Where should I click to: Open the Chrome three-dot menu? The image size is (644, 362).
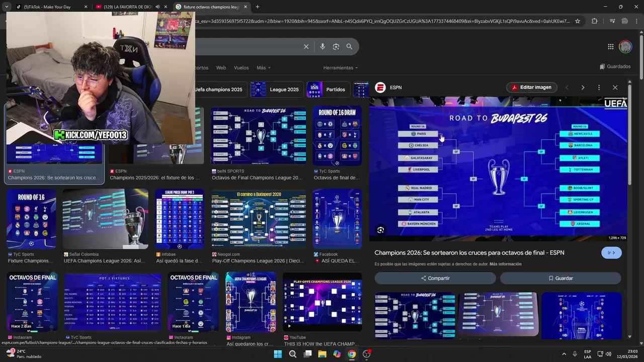[x=637, y=21]
